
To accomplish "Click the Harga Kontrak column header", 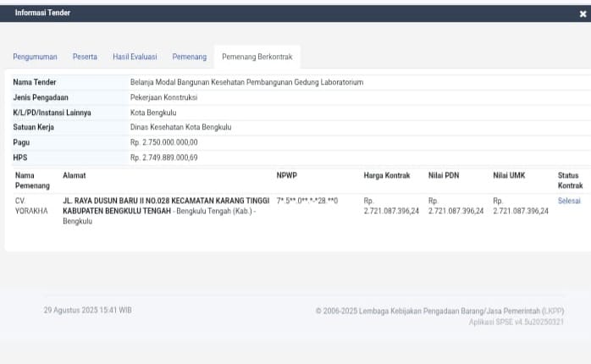I will pyautogui.click(x=386, y=175).
